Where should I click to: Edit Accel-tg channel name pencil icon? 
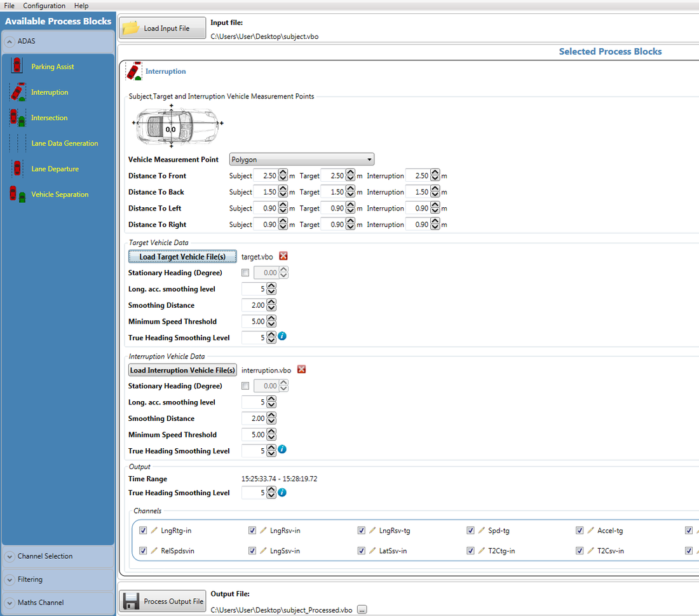(x=591, y=530)
